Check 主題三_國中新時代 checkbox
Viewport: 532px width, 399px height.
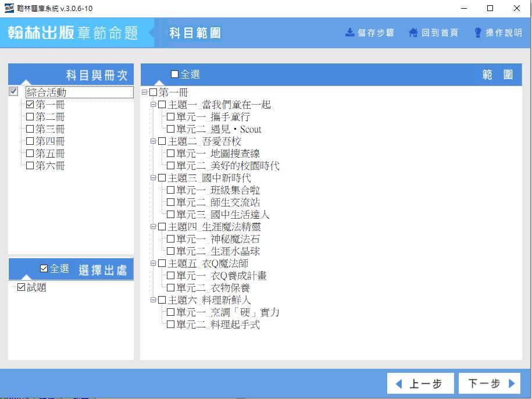tap(162, 178)
